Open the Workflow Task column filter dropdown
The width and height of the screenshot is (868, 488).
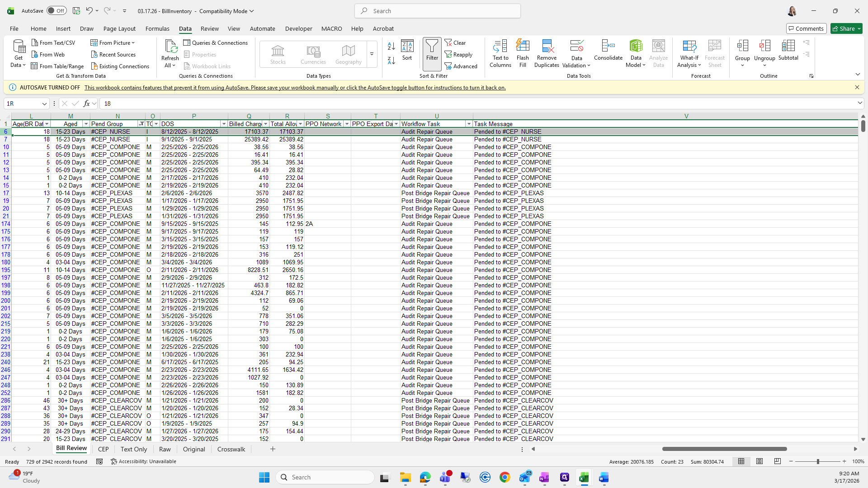tap(468, 124)
